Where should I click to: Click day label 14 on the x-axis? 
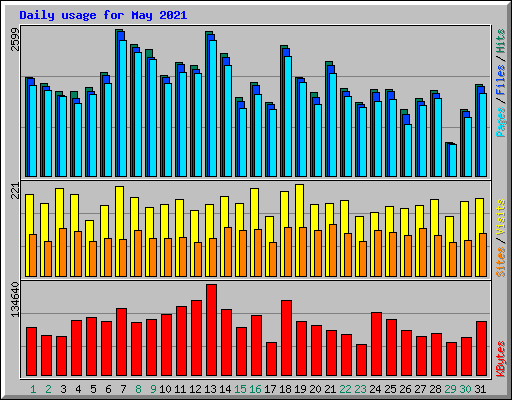pyautogui.click(x=225, y=389)
